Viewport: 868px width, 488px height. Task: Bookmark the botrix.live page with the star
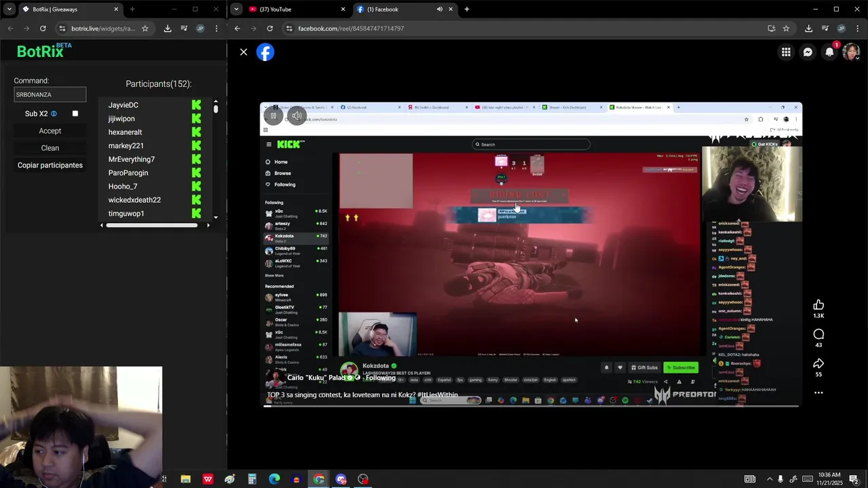pyautogui.click(x=145, y=28)
